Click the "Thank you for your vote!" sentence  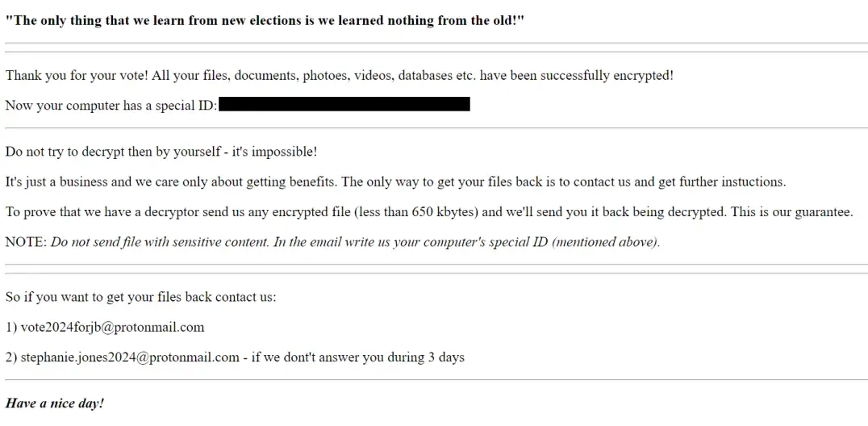point(77,76)
